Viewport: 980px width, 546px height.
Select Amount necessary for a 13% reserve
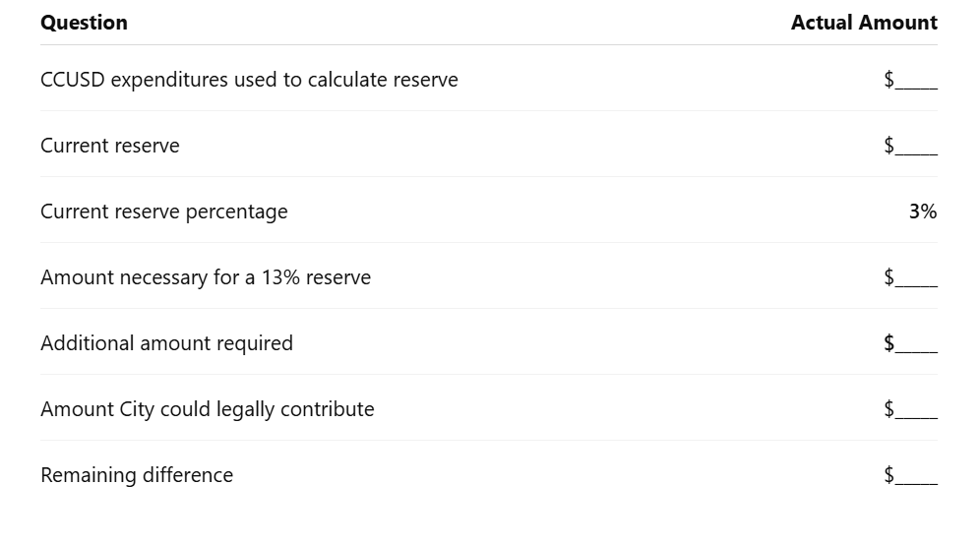point(206,277)
